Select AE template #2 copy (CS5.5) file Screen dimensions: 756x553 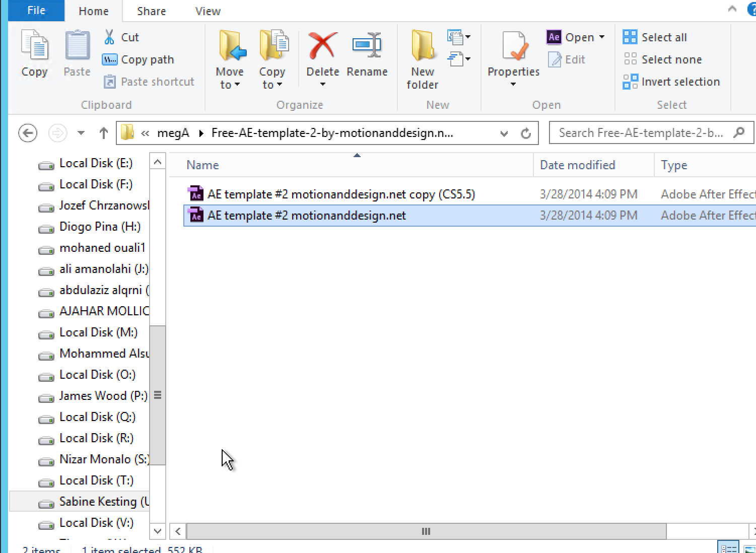tap(469, 194)
